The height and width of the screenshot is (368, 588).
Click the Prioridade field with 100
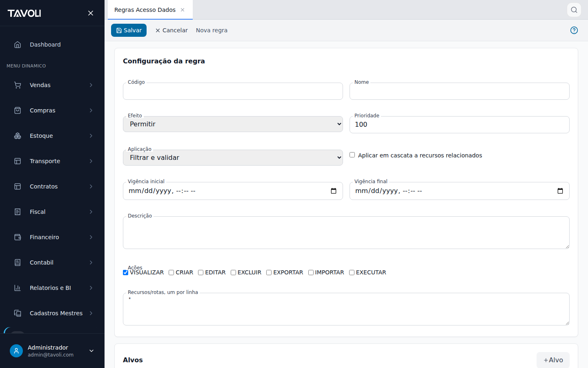click(459, 125)
